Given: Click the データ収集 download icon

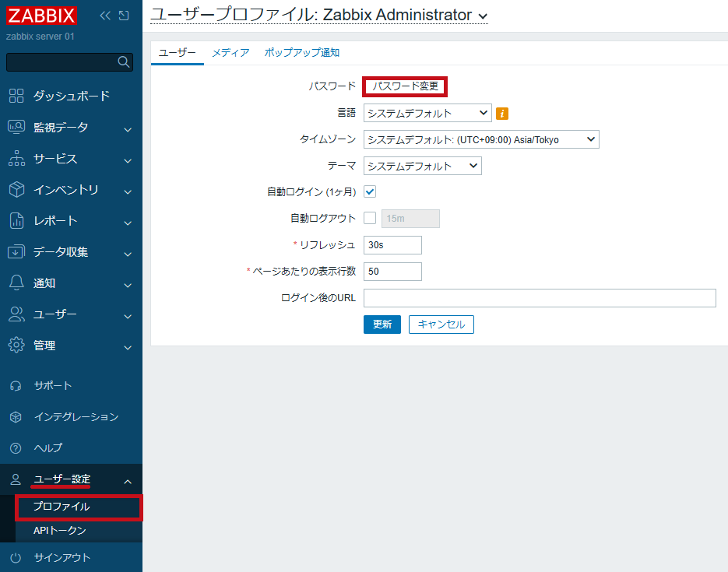Looking at the screenshot, I should click(16, 252).
